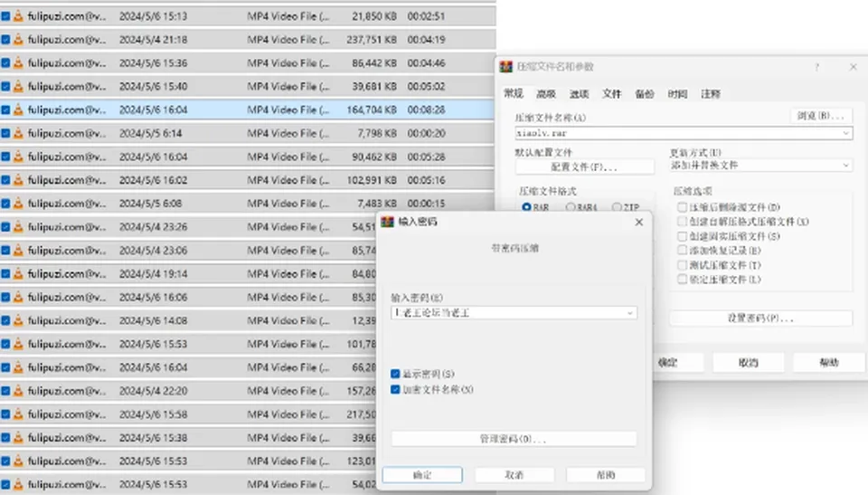Click the 配置文件(F)... button
This screenshot has height=495, width=868.
click(x=585, y=167)
